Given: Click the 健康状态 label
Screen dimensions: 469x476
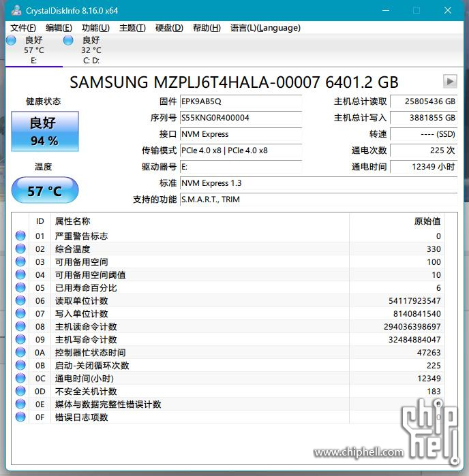Looking at the screenshot, I should pos(43,101).
